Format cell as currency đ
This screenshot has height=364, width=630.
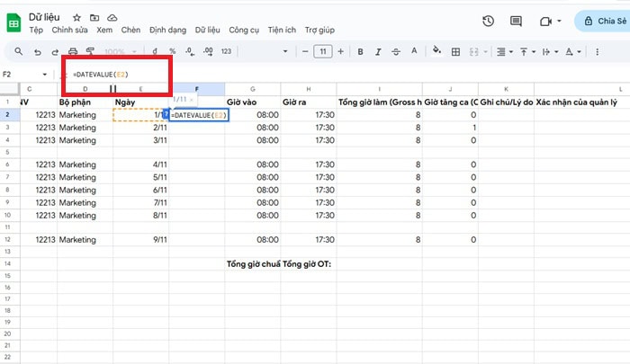(x=155, y=51)
